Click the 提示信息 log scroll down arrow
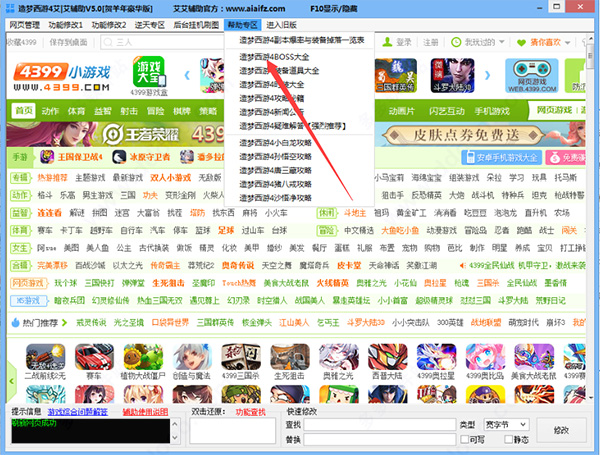 [175, 437]
